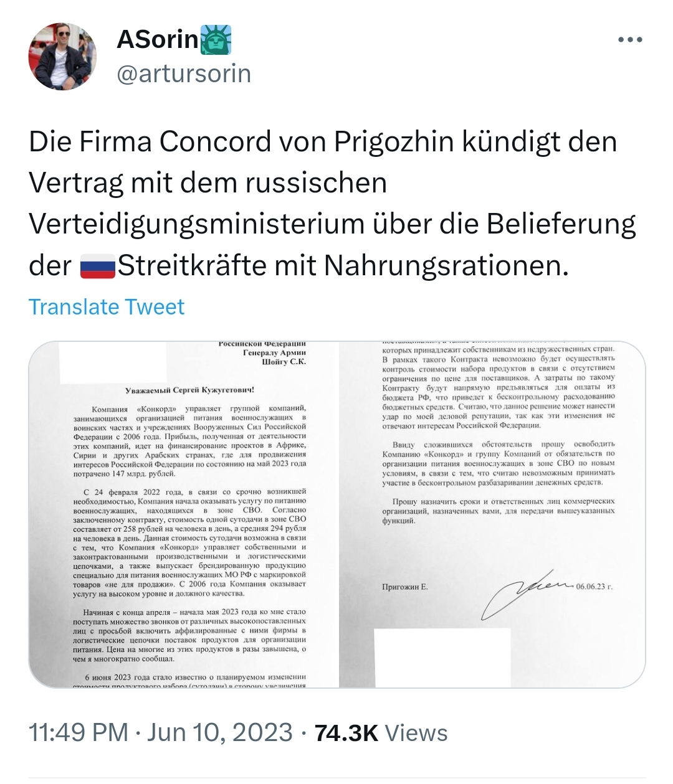Click the 06.06.23 date on the letter
Screen dimensions: 673x784
click(594, 587)
